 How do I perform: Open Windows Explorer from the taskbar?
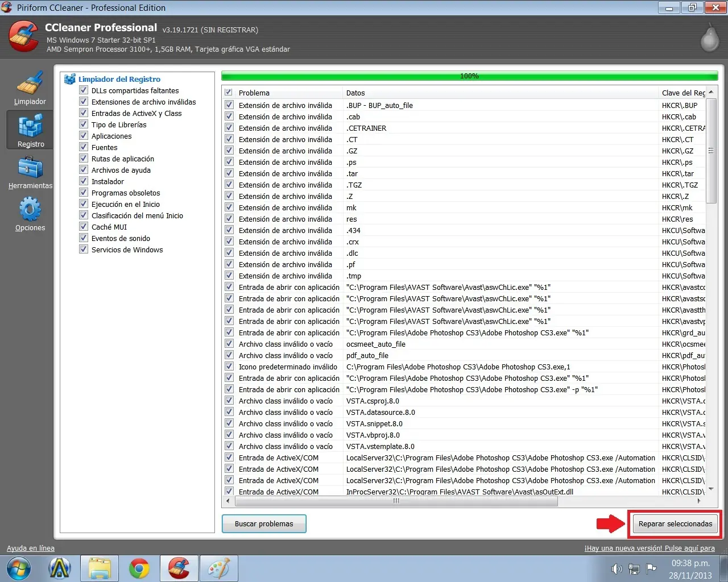(x=100, y=568)
